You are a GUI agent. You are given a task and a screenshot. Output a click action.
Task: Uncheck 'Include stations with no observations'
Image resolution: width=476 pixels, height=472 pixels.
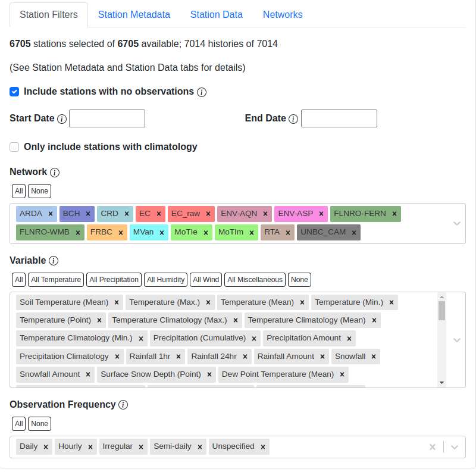tap(14, 91)
